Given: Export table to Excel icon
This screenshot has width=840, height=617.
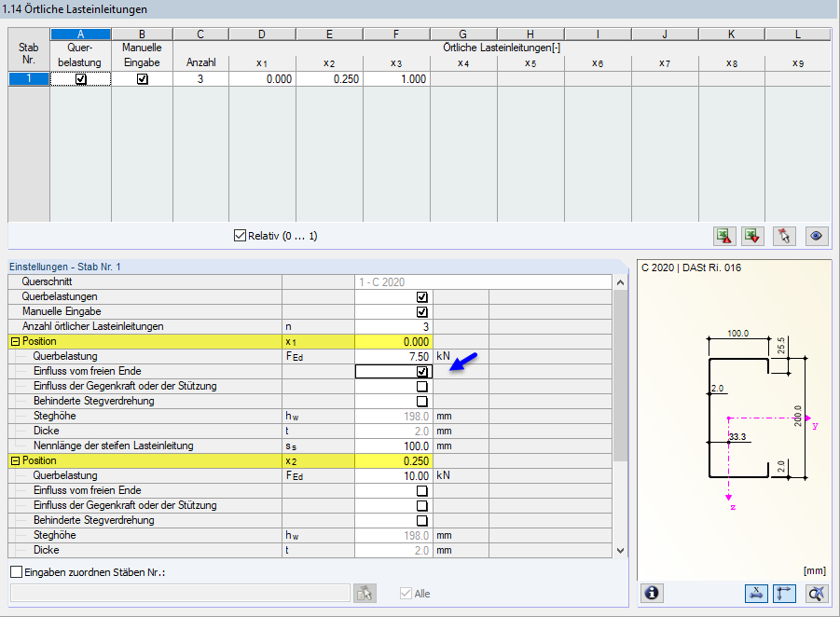Looking at the screenshot, I should click(x=724, y=236).
